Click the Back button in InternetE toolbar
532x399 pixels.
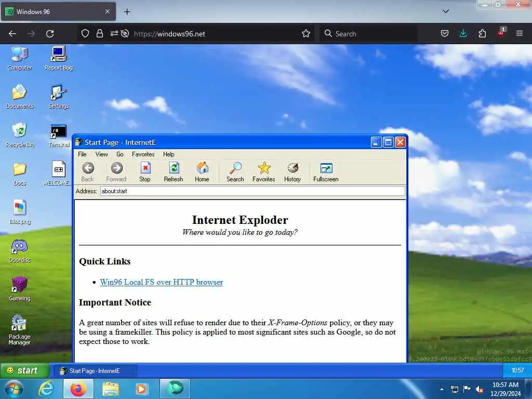[x=88, y=172]
